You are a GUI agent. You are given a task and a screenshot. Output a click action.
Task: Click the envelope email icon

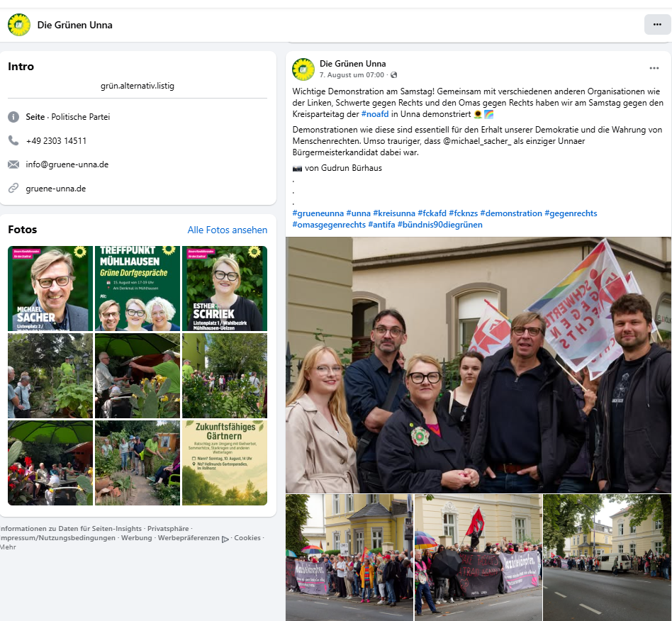point(13,164)
